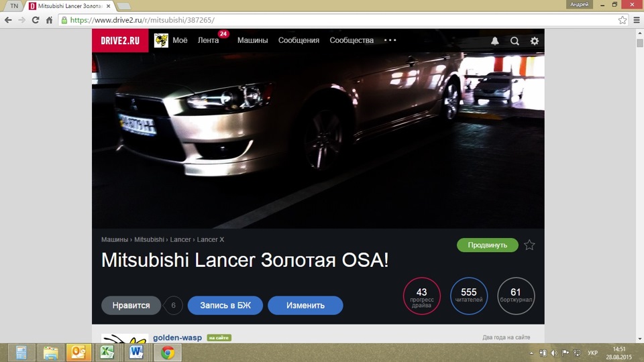Viewport: 644px width, 362px height.
Task: Click scrollbar down arrow
Action: tap(639, 339)
